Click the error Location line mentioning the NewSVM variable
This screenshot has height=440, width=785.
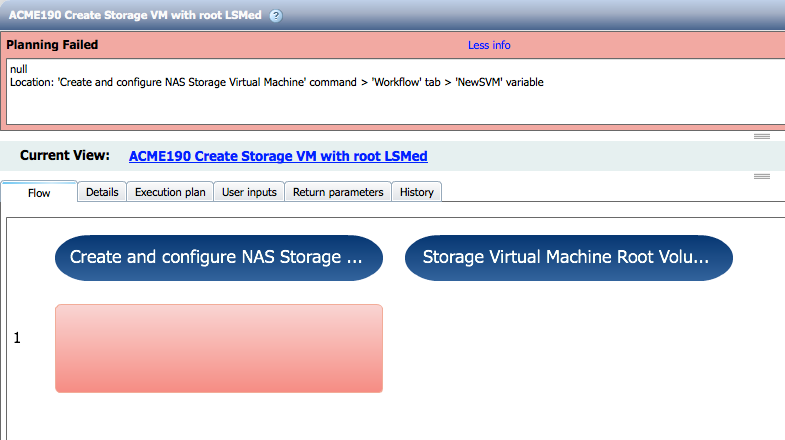coord(276,82)
